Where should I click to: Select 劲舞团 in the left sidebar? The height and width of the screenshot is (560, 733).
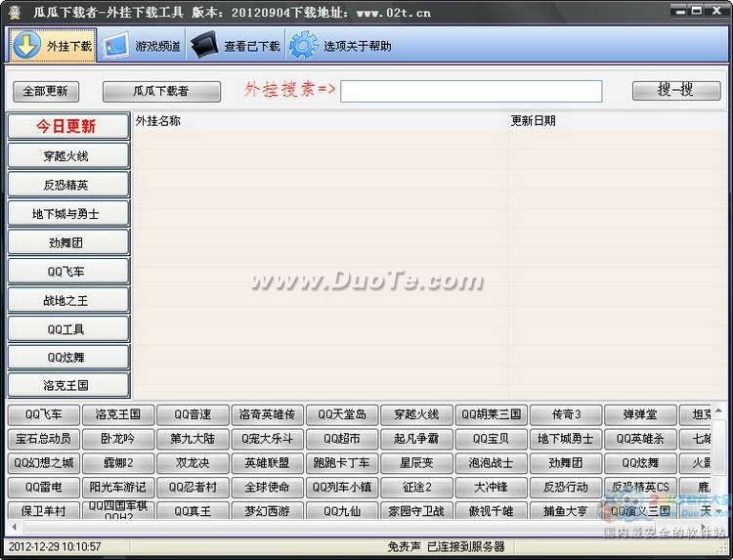pos(68,242)
